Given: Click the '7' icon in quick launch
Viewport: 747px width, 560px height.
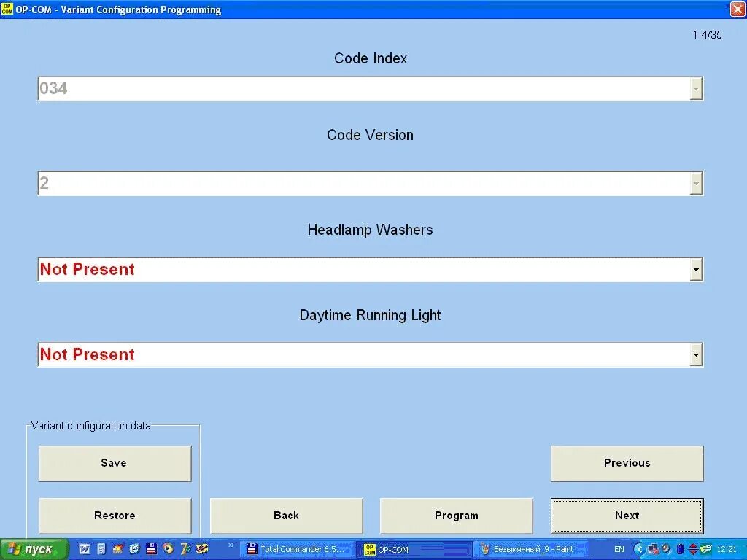Looking at the screenshot, I should tap(185, 549).
